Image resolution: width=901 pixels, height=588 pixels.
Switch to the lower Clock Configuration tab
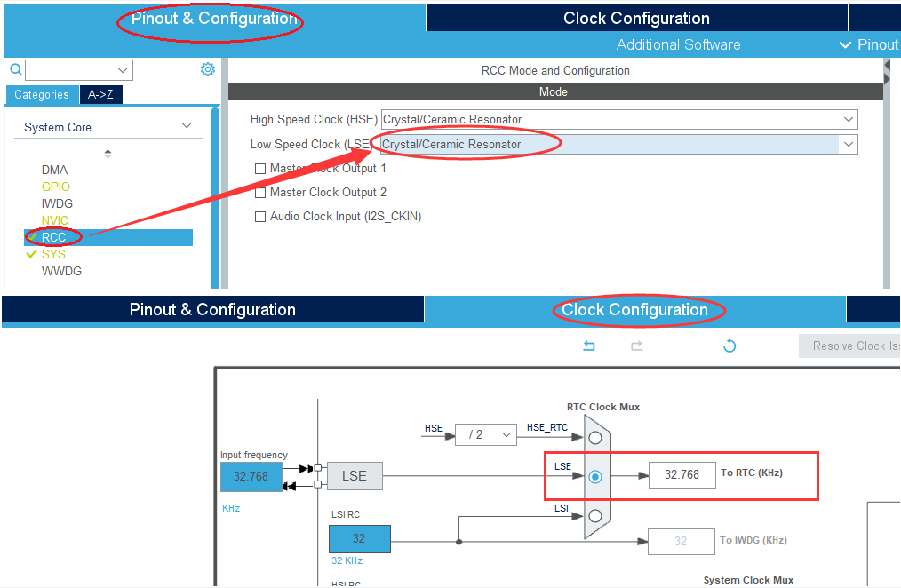click(x=638, y=310)
